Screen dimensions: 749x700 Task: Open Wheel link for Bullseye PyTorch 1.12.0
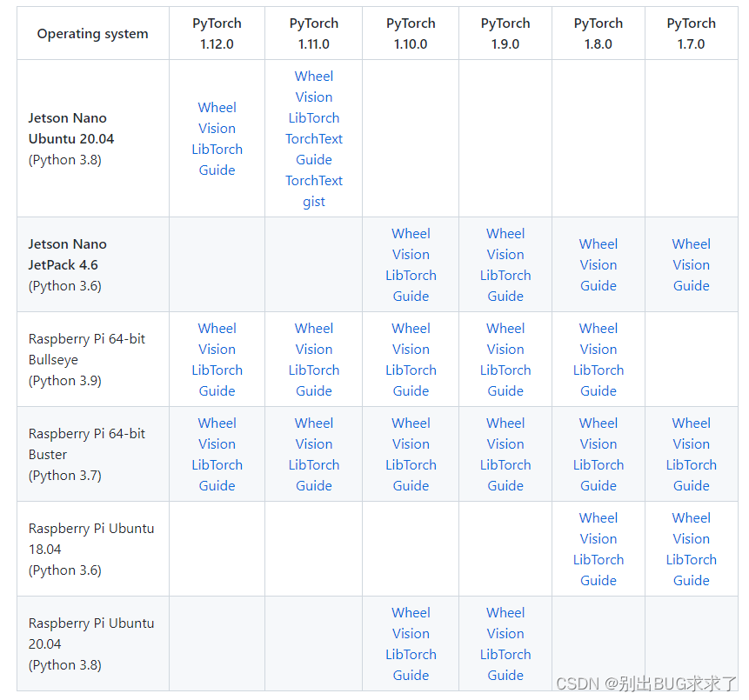[x=217, y=329]
